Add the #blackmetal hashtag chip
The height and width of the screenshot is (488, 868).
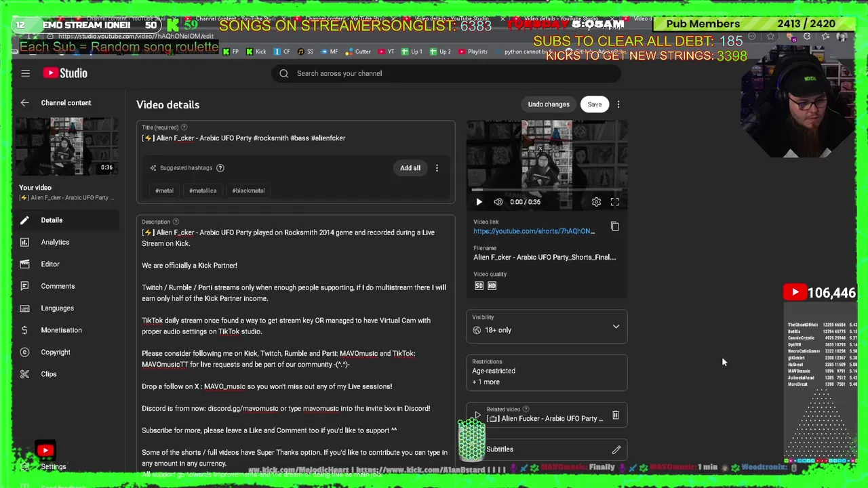248,190
